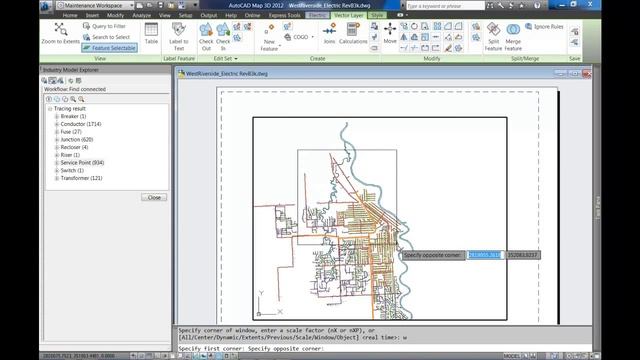The image size is (640, 360).
Task: Click the rotate icon in Modify panel
Action: click(414, 27)
